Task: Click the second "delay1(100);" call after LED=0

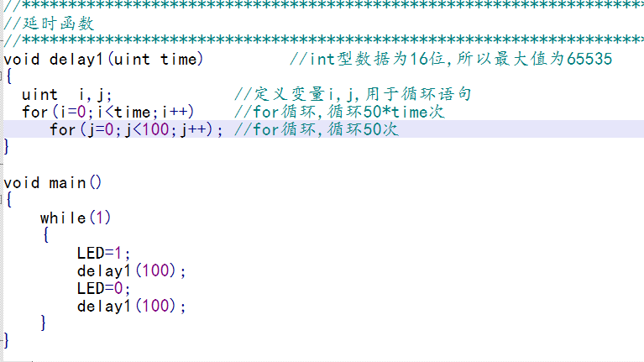Action: tap(131, 306)
